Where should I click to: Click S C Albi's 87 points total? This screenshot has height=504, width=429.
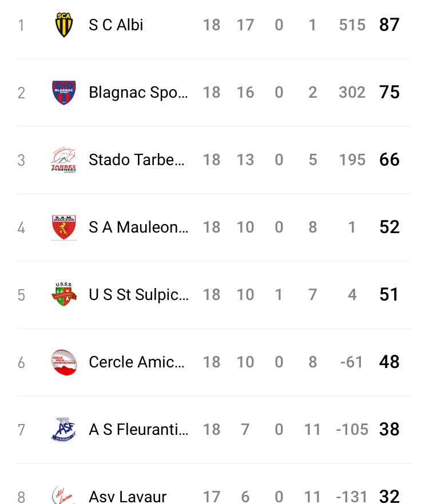389,25
